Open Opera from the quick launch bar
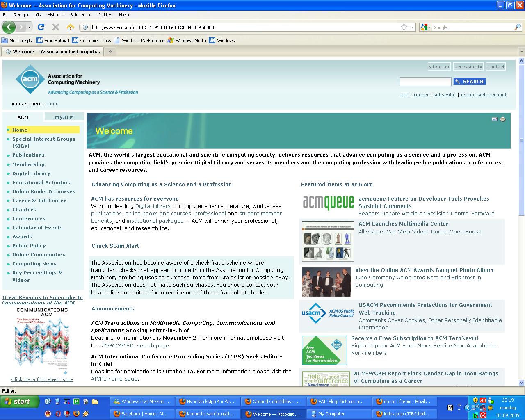525x420 pixels. 58,414
